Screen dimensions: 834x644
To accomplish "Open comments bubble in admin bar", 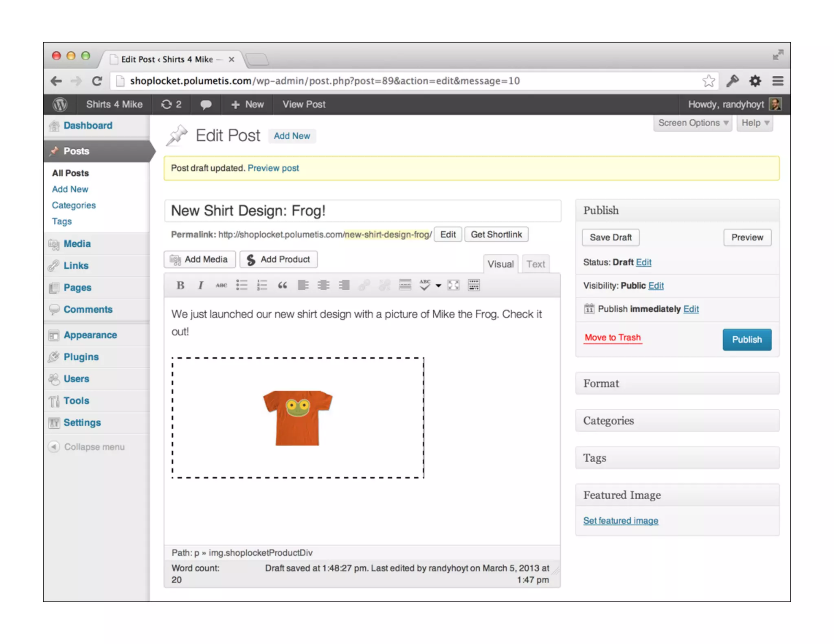I will click(x=206, y=105).
